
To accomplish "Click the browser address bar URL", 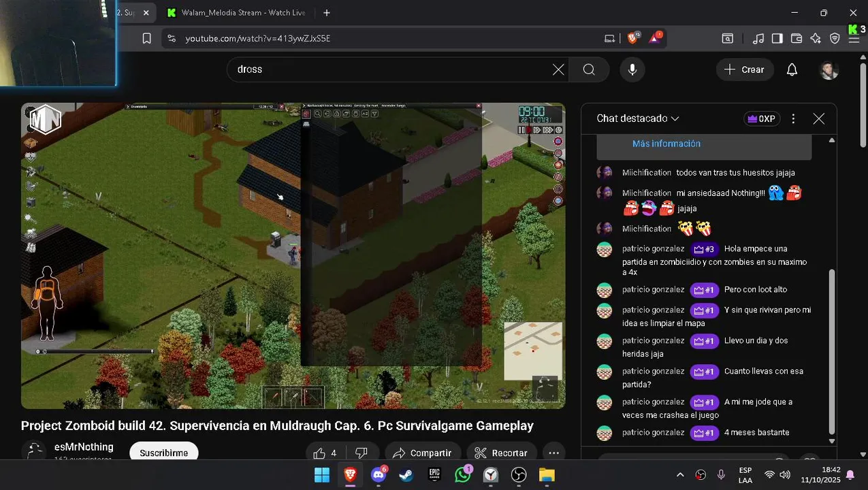I will click(258, 39).
